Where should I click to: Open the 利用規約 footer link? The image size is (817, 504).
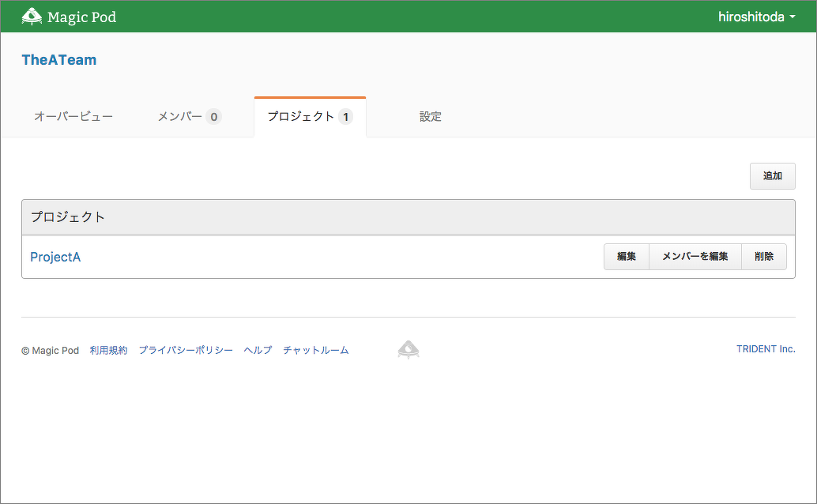click(108, 350)
